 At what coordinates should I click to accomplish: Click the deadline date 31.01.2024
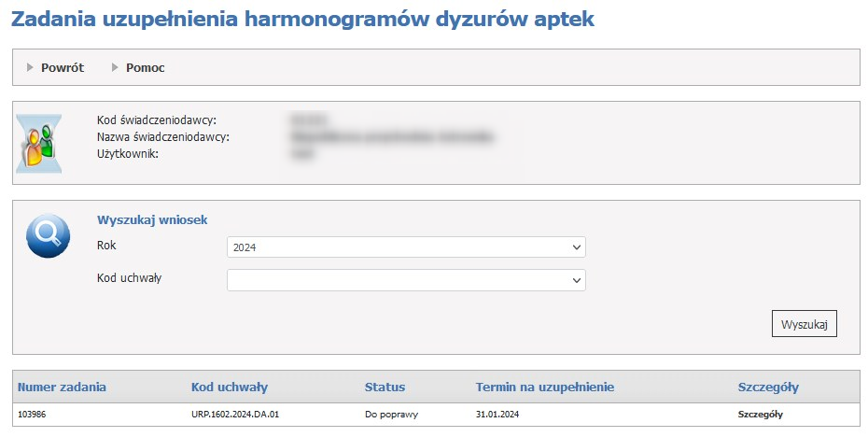499,415
